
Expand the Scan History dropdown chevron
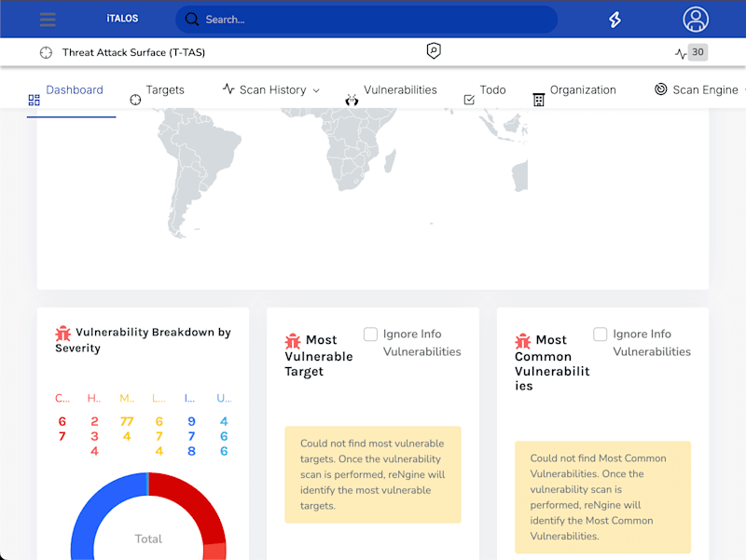(316, 90)
